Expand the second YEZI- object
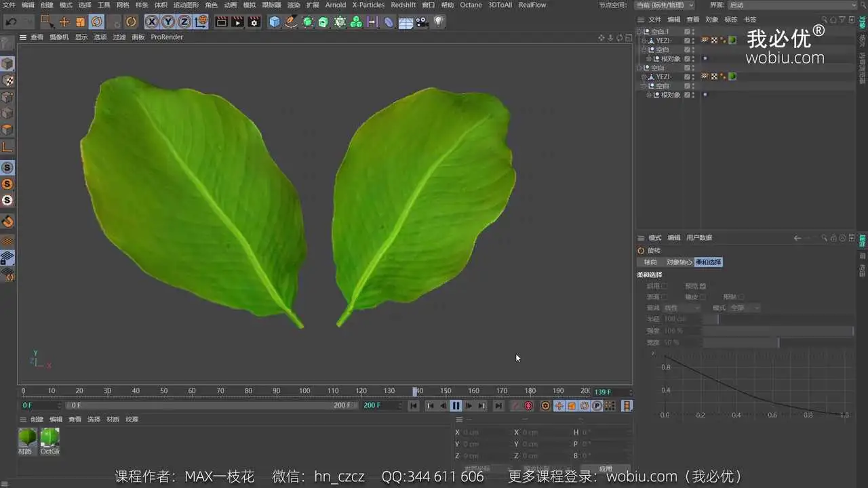Viewport: 868px width, 488px height. click(644, 77)
